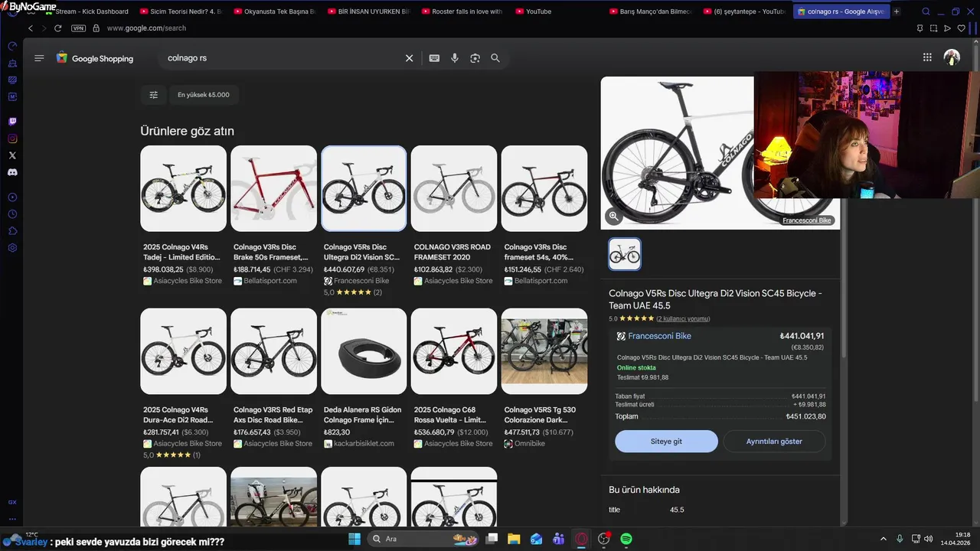
Task: Open the COLNAGO V3RS ROAD FRAMESET 2020 product
Action: pos(454,215)
